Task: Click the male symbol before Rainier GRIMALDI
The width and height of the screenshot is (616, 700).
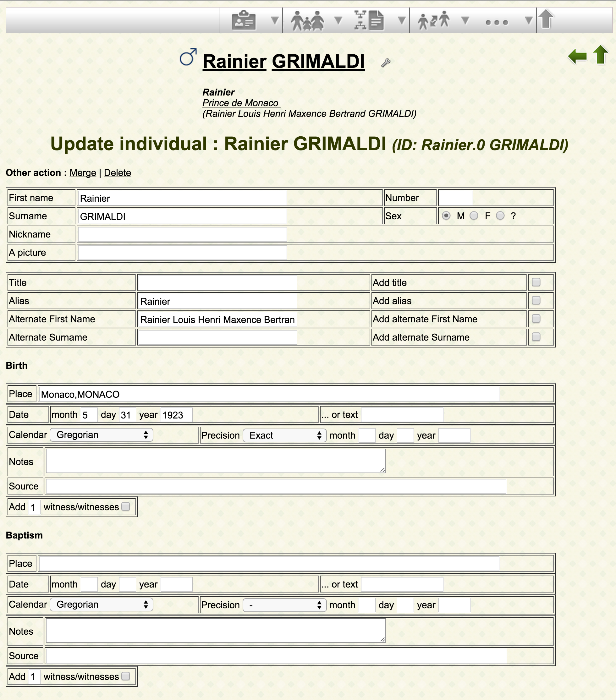Action: tap(189, 57)
